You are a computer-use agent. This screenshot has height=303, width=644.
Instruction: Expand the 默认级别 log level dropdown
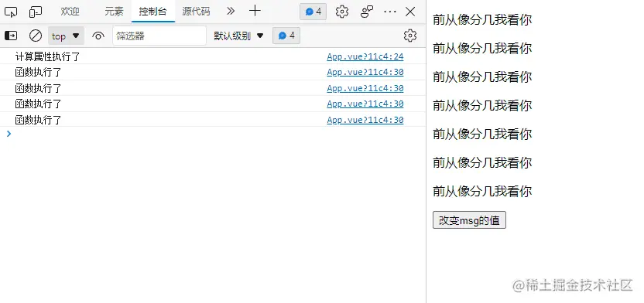[238, 36]
